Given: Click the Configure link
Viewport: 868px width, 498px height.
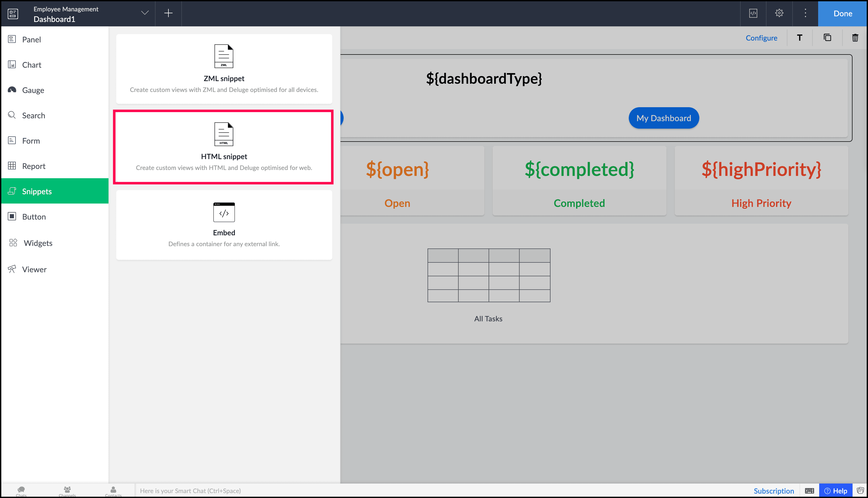Looking at the screenshot, I should pos(761,38).
